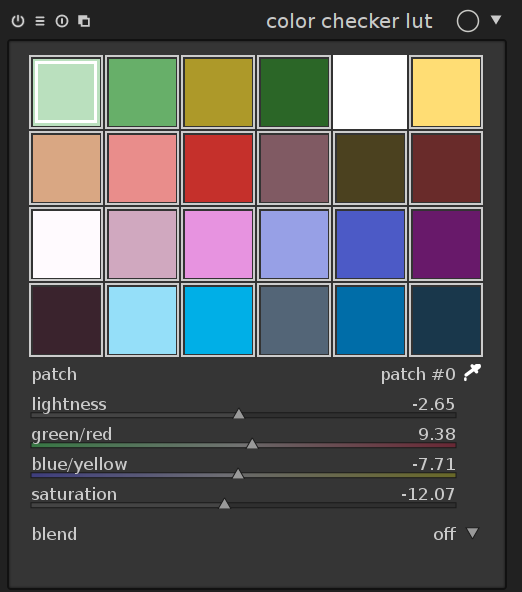Select the yellow patch in the top row
Screen dimensions: 522x592
click(x=446, y=92)
